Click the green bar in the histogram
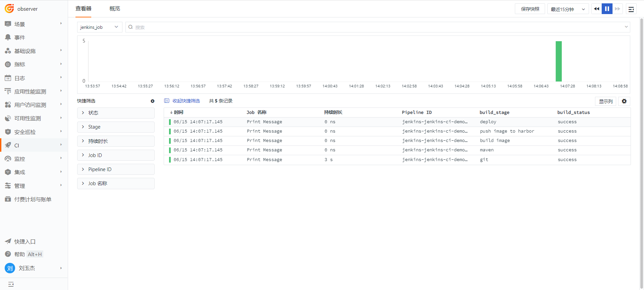This screenshot has height=290, width=644. pos(558,61)
